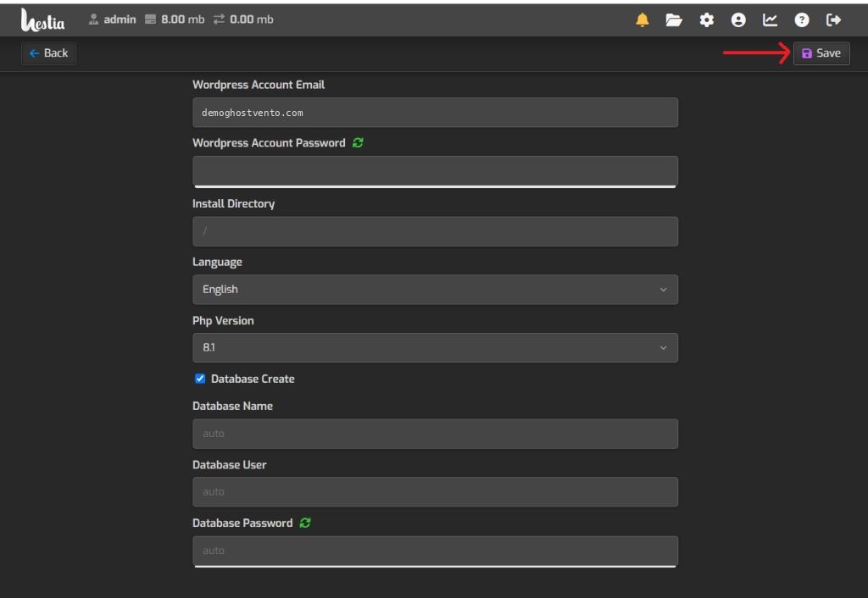The width and height of the screenshot is (868, 598).
Task: Click the 0.00 mb bandwidth indicator
Action: (243, 19)
